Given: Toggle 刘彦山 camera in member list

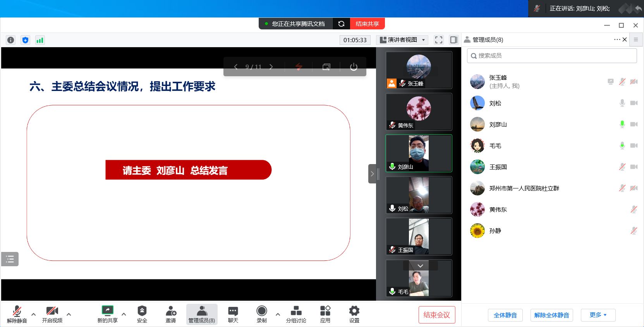Looking at the screenshot, I should click(634, 124).
